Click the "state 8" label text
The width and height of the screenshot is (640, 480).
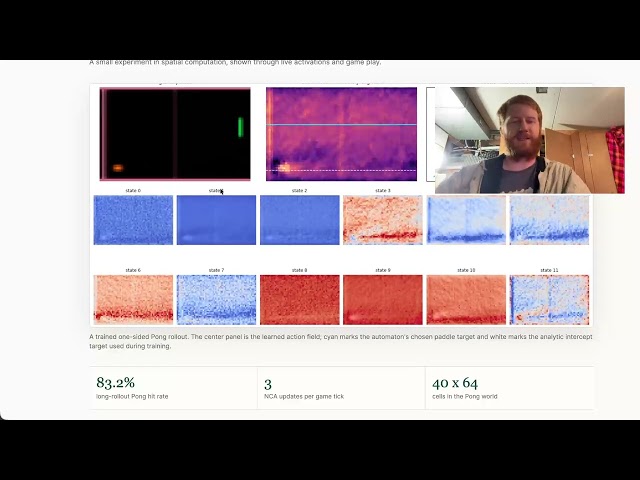click(300, 270)
